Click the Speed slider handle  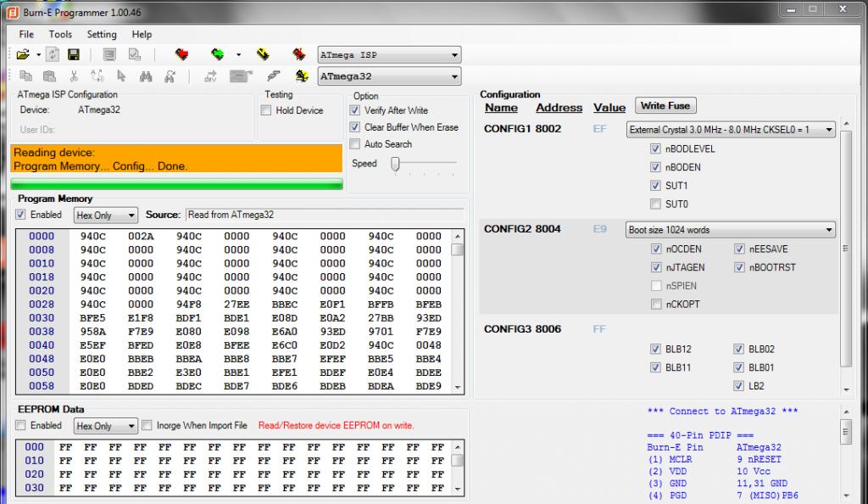point(395,164)
